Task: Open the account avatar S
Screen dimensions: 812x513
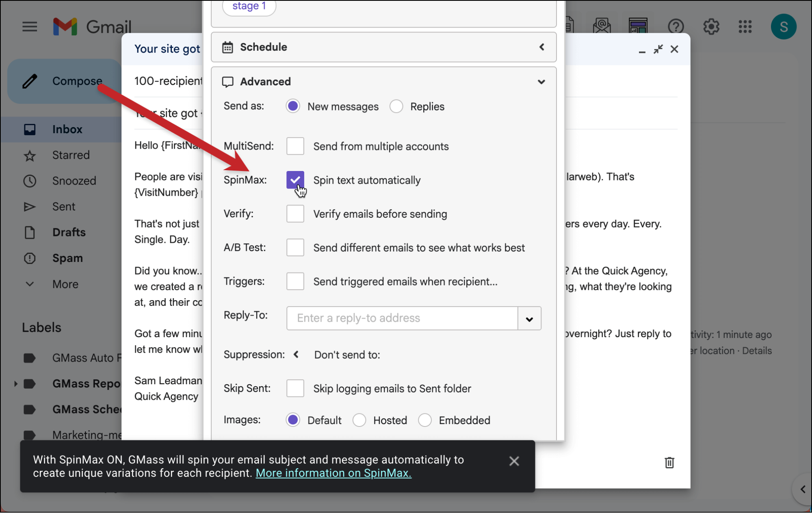Action: [784, 27]
